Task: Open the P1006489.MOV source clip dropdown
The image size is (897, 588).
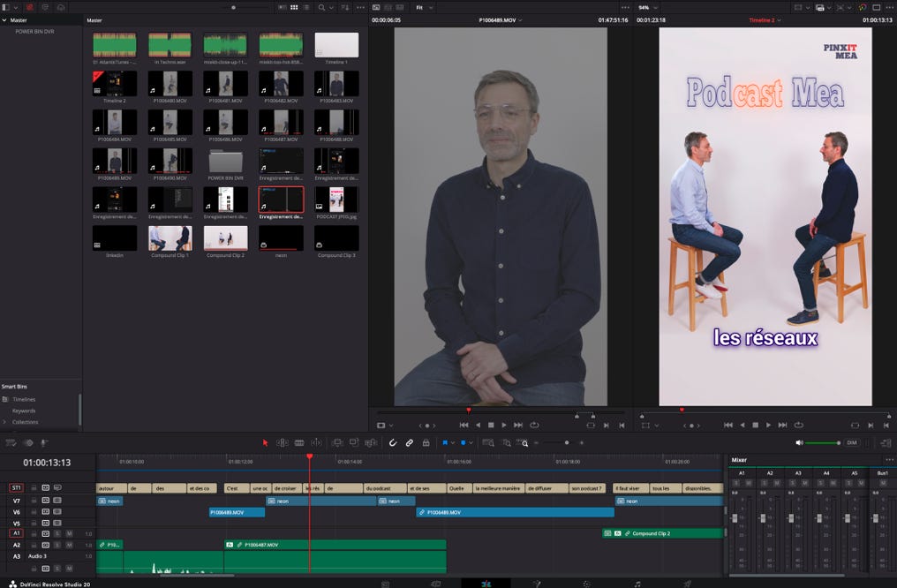Action: click(x=500, y=19)
